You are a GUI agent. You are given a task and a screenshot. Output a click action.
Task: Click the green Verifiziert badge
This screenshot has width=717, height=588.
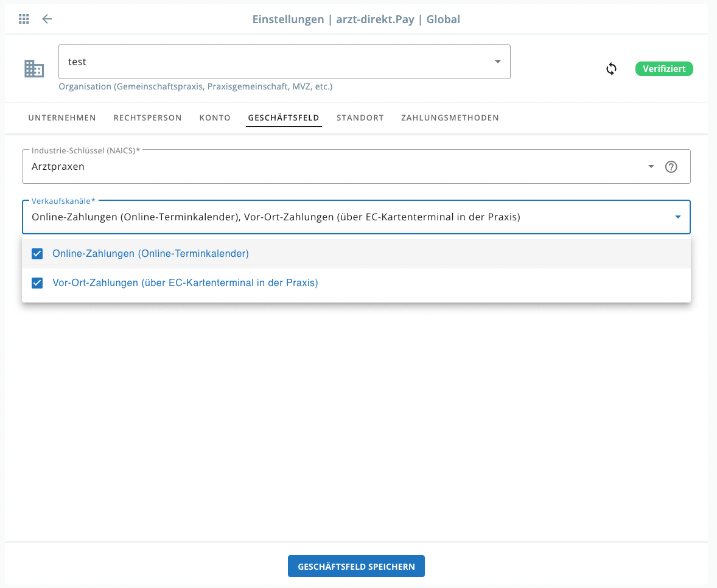pyautogui.click(x=664, y=69)
